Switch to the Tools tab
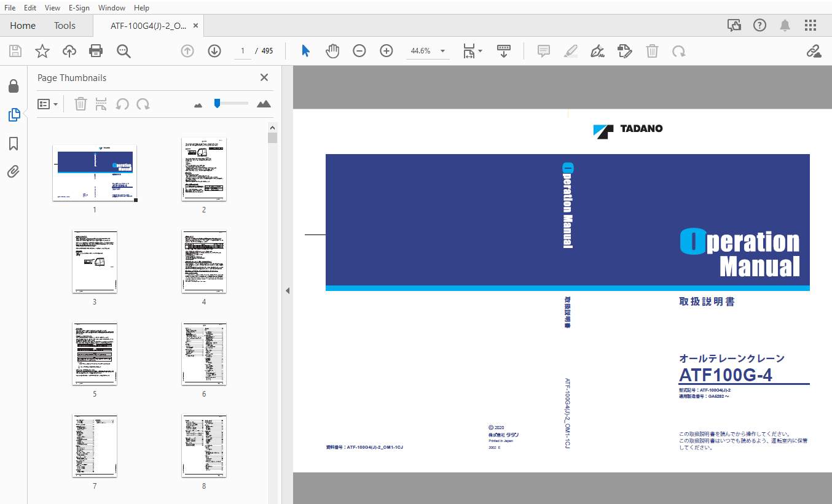The height and width of the screenshot is (504, 832). point(65,26)
